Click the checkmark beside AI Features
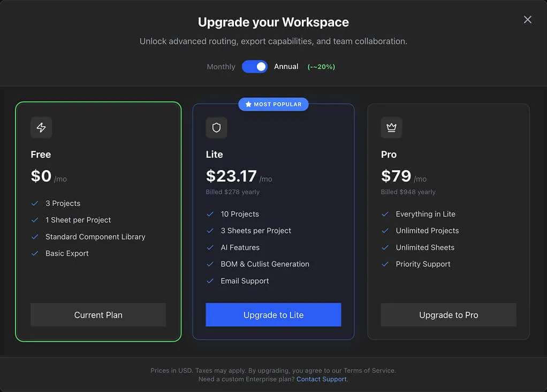 click(x=210, y=247)
